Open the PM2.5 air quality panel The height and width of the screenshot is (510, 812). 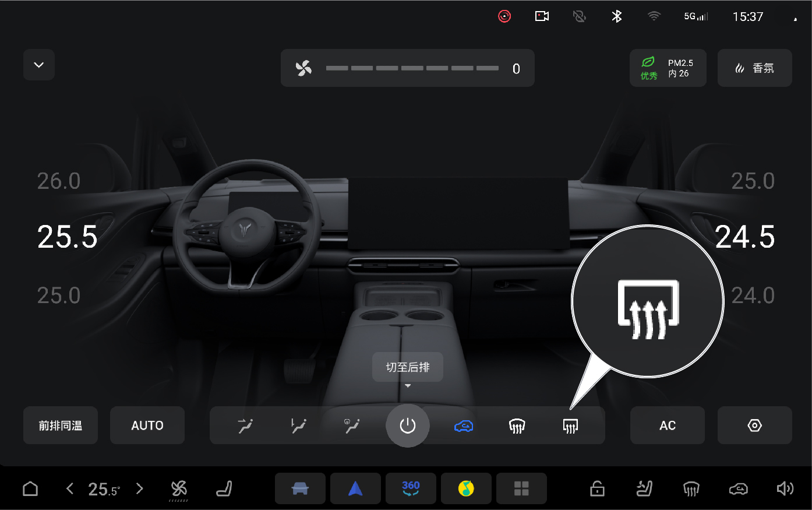coord(668,68)
